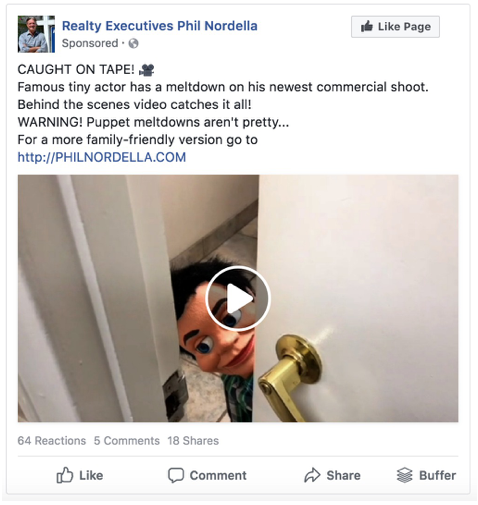Click the Share text button
The height and width of the screenshot is (505, 478).
[343, 475]
